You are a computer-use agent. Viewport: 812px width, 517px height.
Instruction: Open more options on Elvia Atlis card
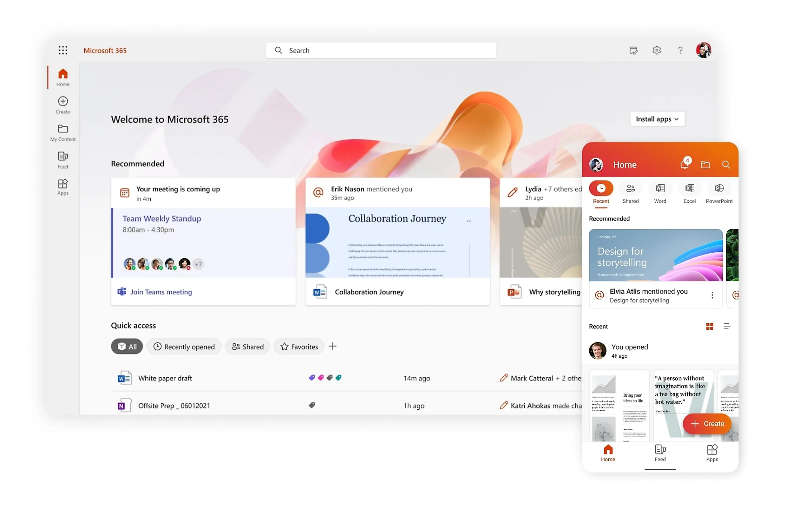click(x=712, y=295)
